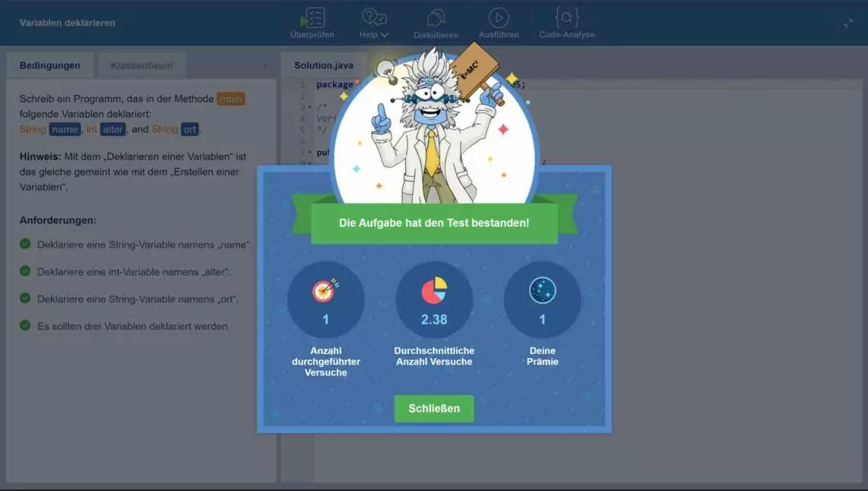Click the highlighted variable 'name' label
This screenshot has height=491, width=868.
[65, 129]
